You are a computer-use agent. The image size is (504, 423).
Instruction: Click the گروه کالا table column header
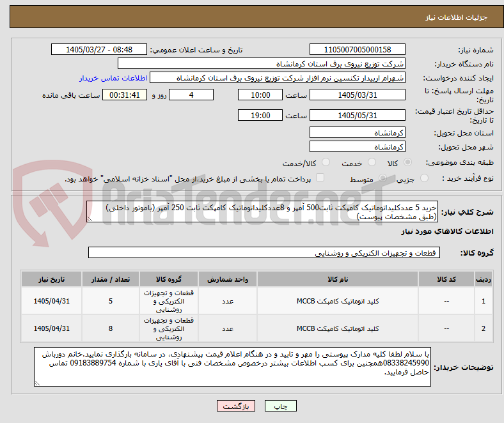(x=169, y=279)
